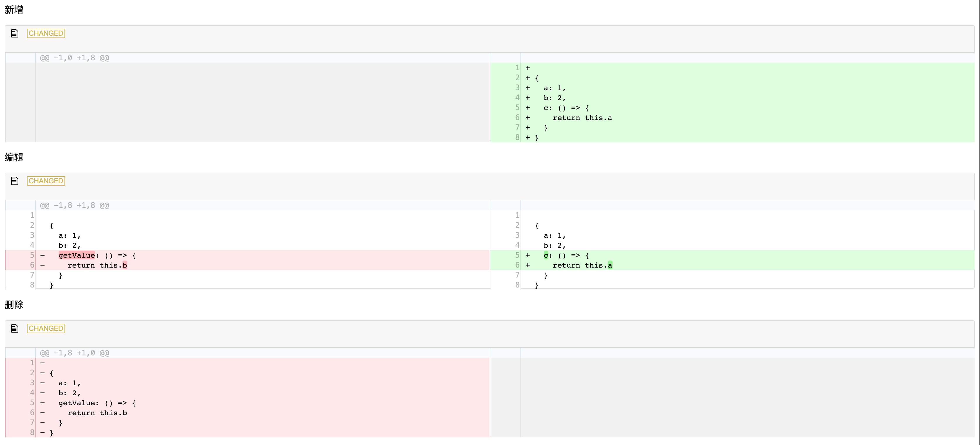Expand the hunk header '@@ -1,8 +1,8 @@'

pos(74,205)
